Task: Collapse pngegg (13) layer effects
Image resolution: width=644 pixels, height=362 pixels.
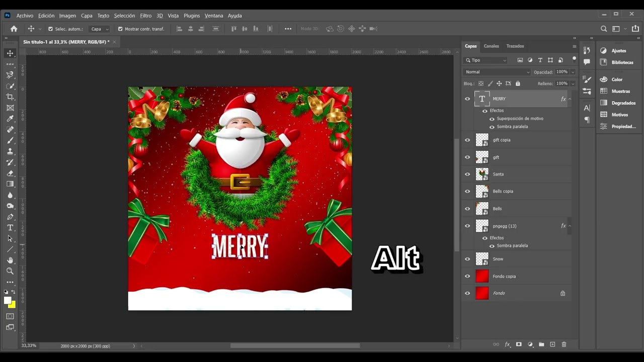Action: (x=570, y=226)
